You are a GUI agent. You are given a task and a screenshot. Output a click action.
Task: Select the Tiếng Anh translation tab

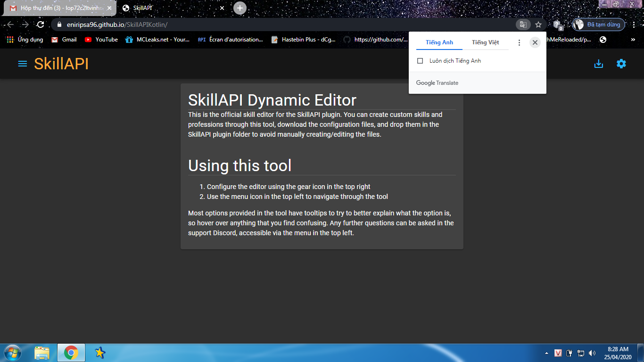(439, 42)
